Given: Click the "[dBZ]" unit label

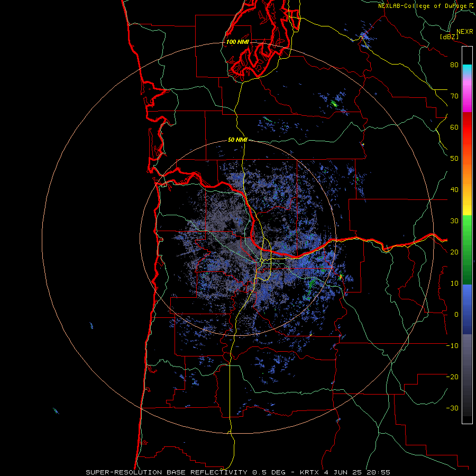Looking at the screenshot, I should coord(449,37).
